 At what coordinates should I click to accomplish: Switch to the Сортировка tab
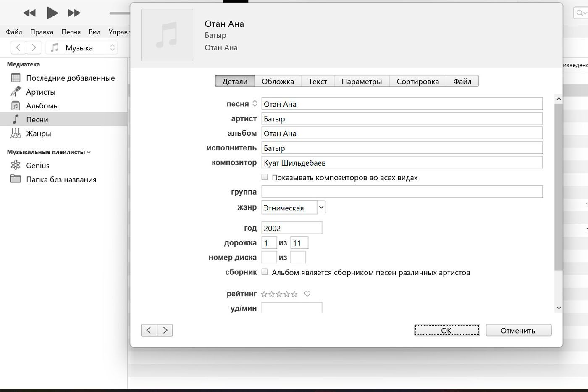pos(417,81)
